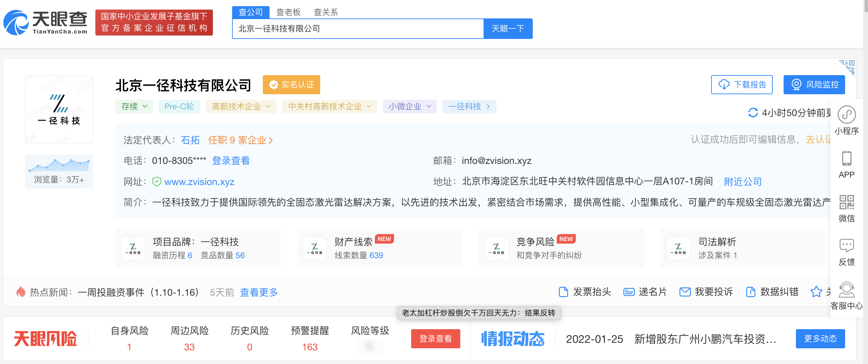
Task: Click the 2022-01-25 shareholder news item
Action: (x=671, y=339)
